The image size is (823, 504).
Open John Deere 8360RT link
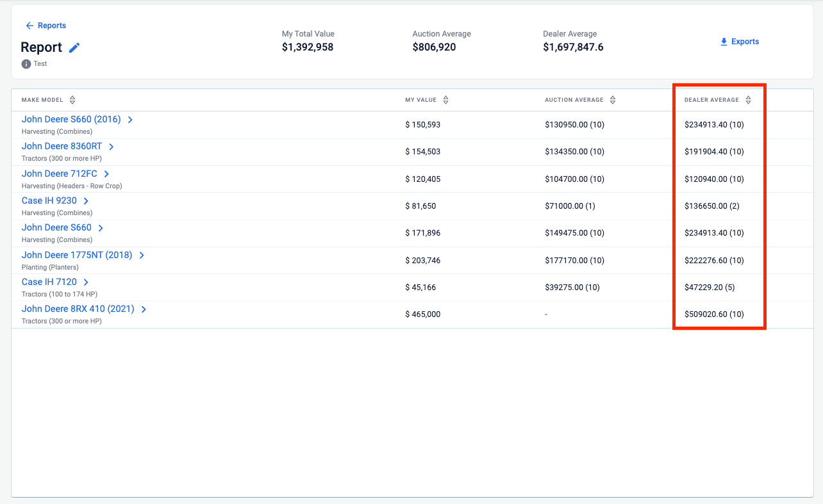(x=62, y=146)
